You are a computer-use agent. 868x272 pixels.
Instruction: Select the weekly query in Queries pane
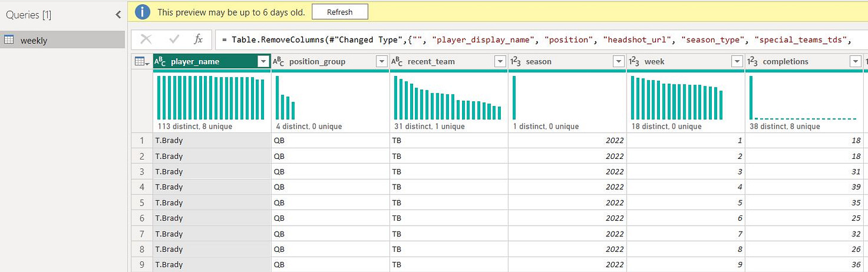pyautogui.click(x=63, y=40)
